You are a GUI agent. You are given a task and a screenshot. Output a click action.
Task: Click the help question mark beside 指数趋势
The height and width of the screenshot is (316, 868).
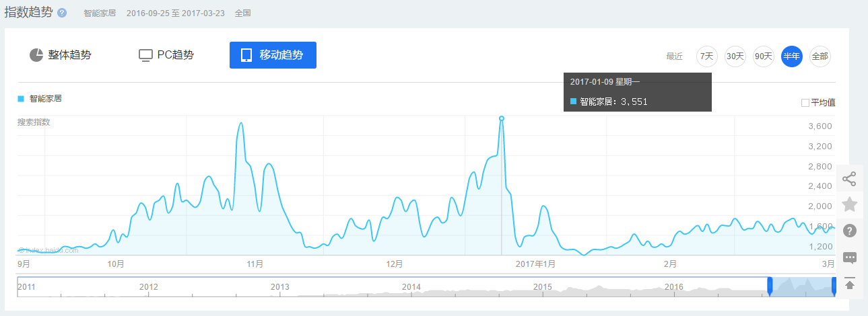62,13
